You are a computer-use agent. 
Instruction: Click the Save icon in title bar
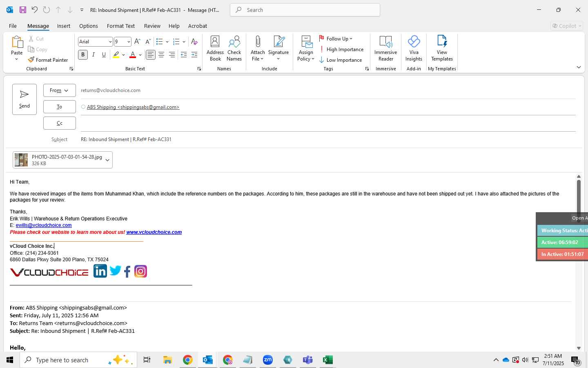[x=23, y=10]
